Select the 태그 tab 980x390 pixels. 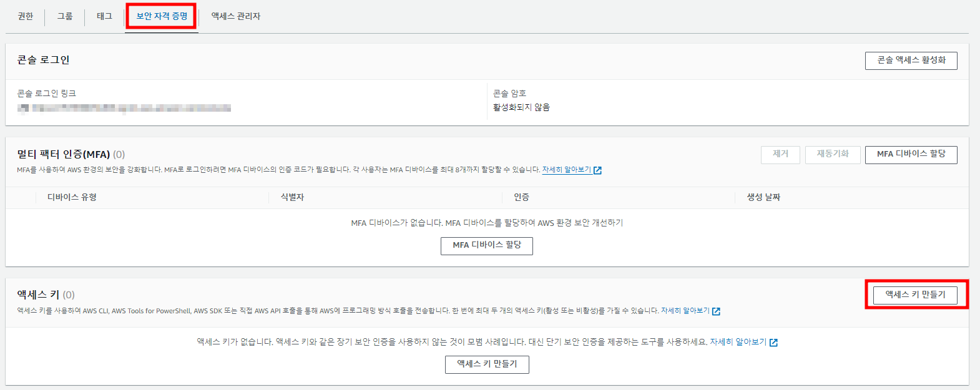(x=104, y=16)
